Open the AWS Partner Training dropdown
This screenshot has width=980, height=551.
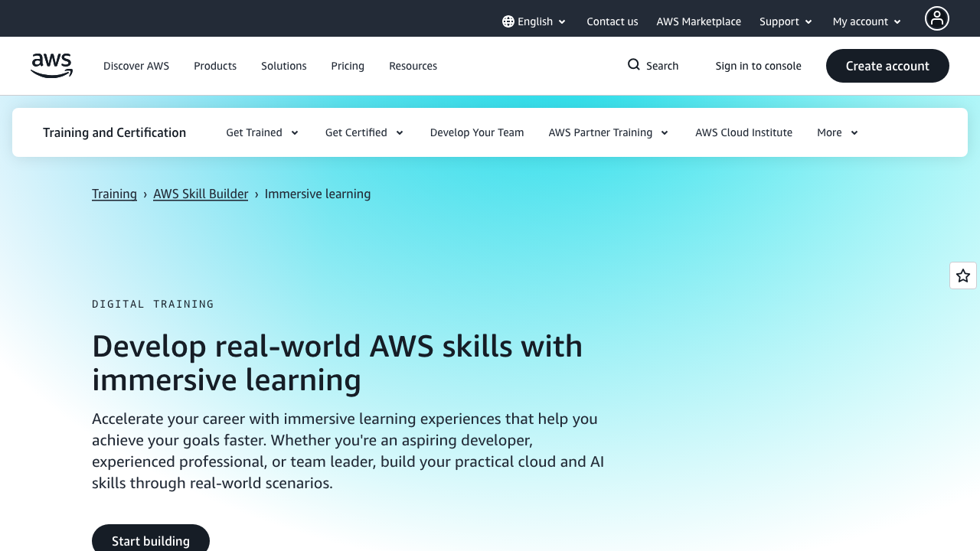tap(609, 132)
